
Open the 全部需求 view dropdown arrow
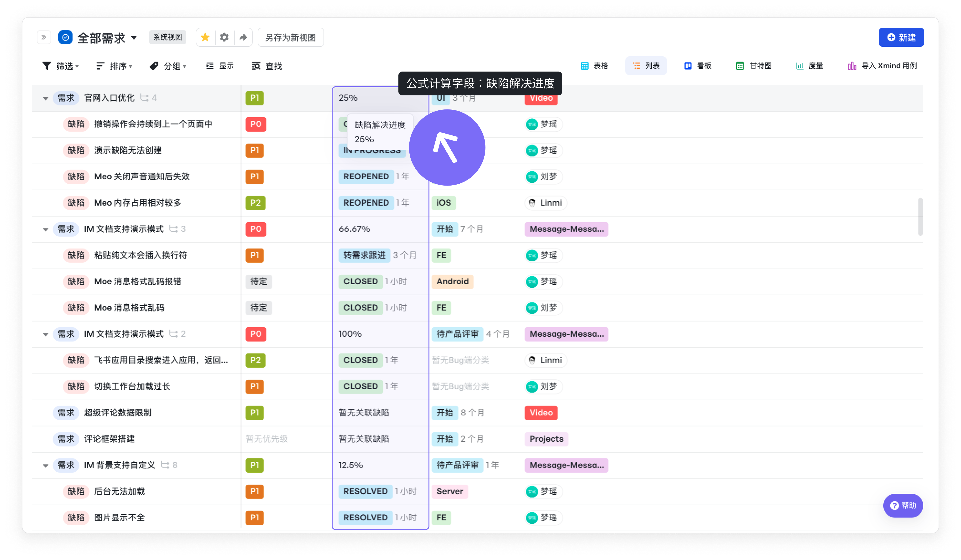tap(134, 38)
